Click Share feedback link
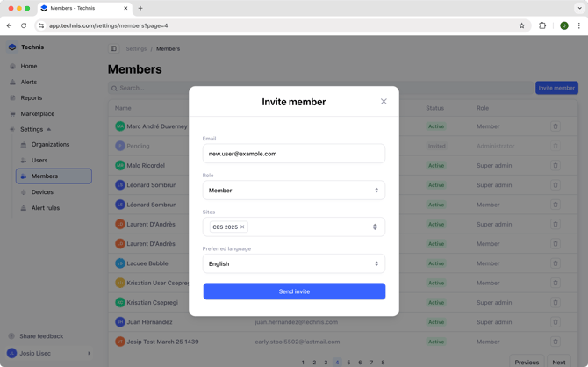Viewport: 588px width, 367px height. click(x=41, y=336)
